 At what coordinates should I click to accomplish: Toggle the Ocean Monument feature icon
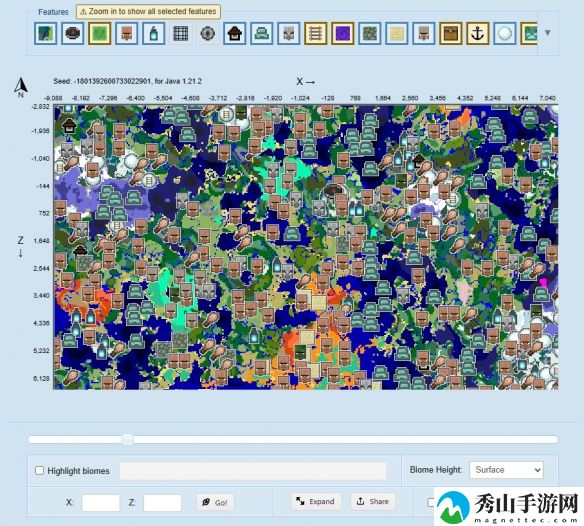(261, 34)
